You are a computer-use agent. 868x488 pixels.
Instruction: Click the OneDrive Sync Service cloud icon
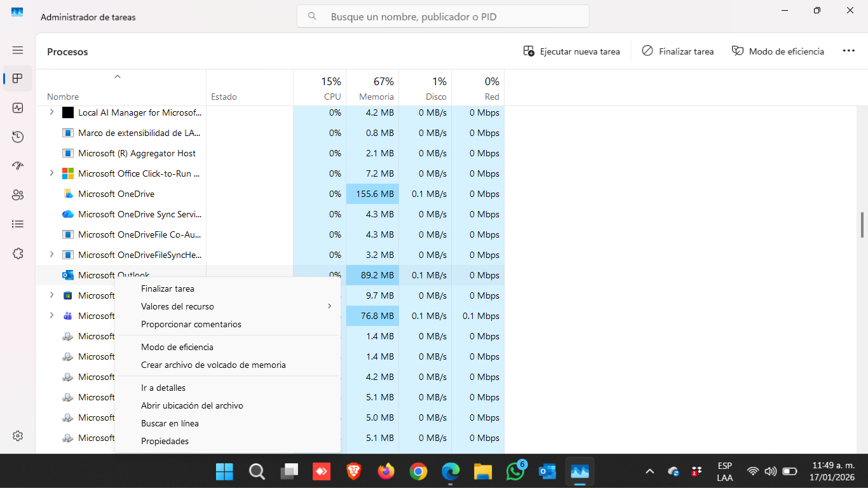[68, 214]
